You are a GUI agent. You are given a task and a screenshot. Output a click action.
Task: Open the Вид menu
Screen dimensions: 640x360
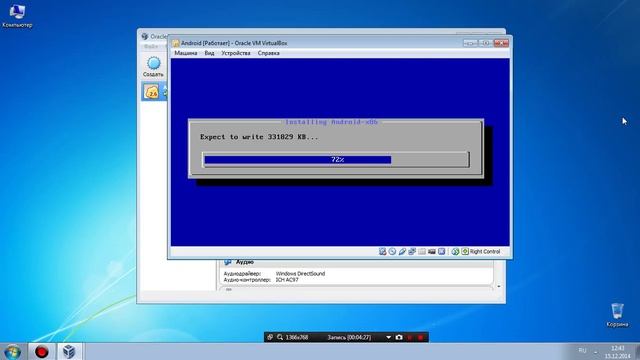tap(209, 53)
